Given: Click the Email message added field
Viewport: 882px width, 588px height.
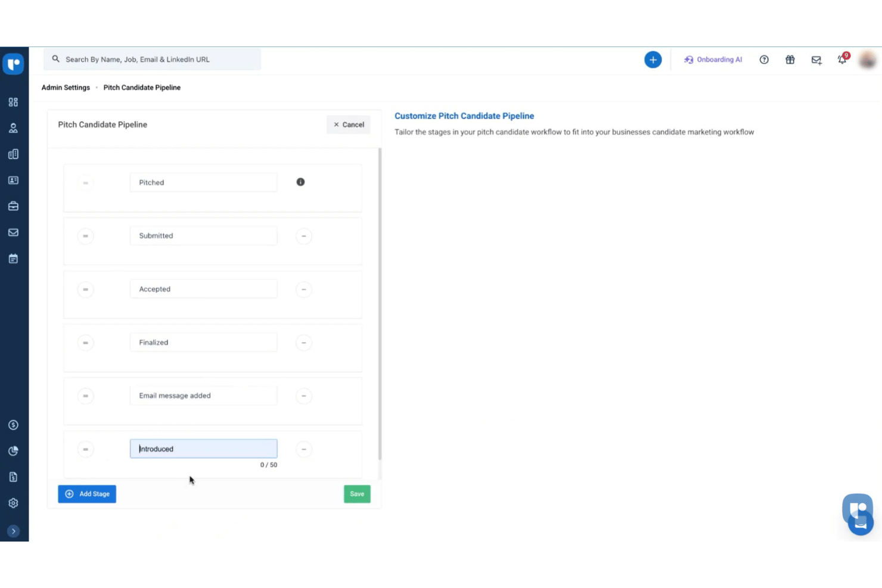Looking at the screenshot, I should coord(203,396).
